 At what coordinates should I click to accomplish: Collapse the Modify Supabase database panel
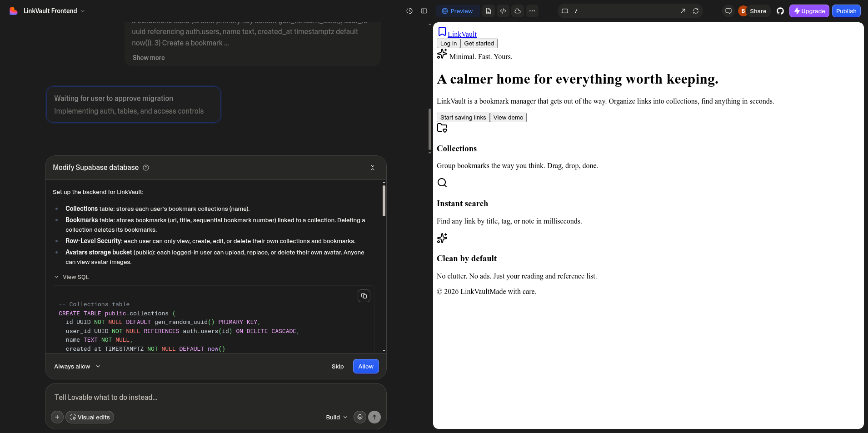[x=373, y=168]
